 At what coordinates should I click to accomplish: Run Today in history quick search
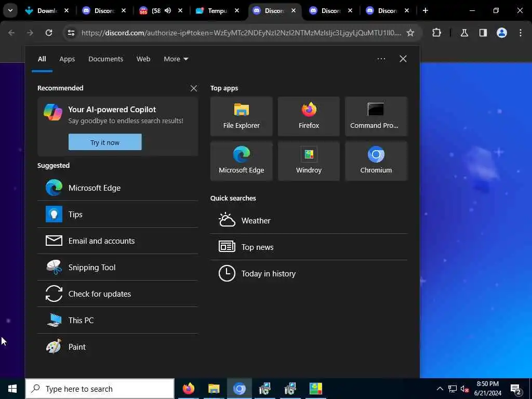click(x=309, y=273)
